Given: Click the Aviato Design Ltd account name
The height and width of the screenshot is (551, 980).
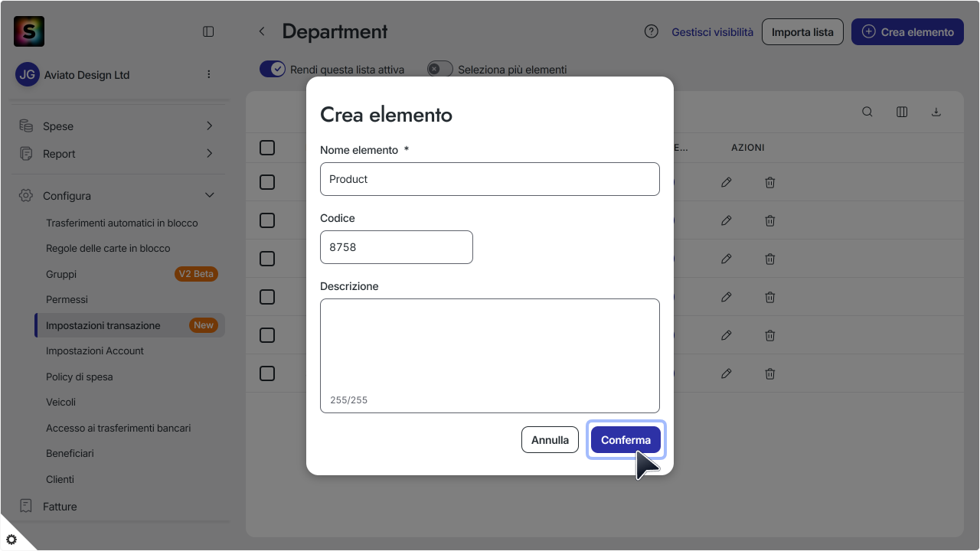Looking at the screenshot, I should [87, 75].
